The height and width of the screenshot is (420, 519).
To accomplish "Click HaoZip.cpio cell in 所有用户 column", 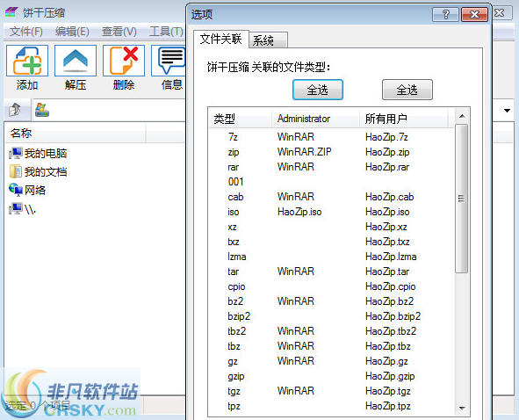I will pos(390,286).
